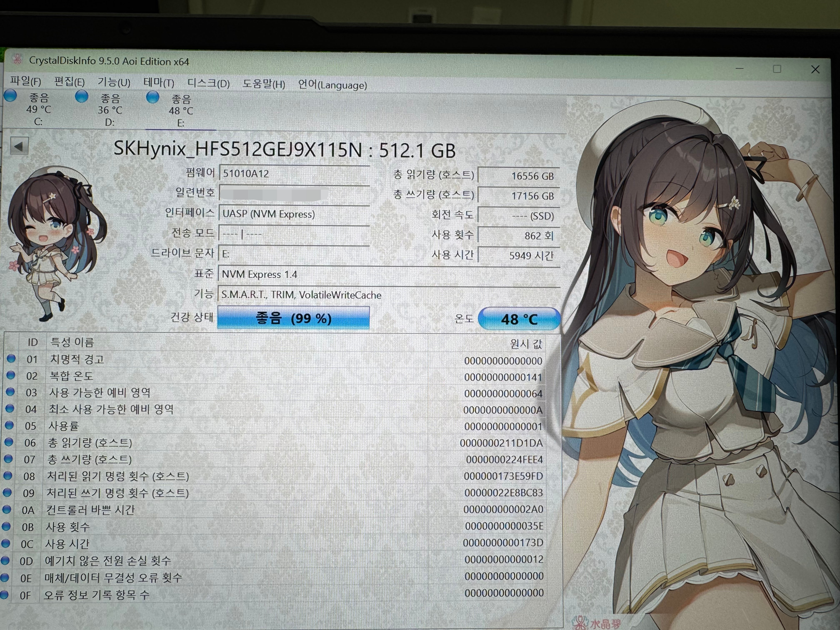840x630 pixels.
Task: Select row 0C 사용 시간 in attribute list
Action: (281, 543)
